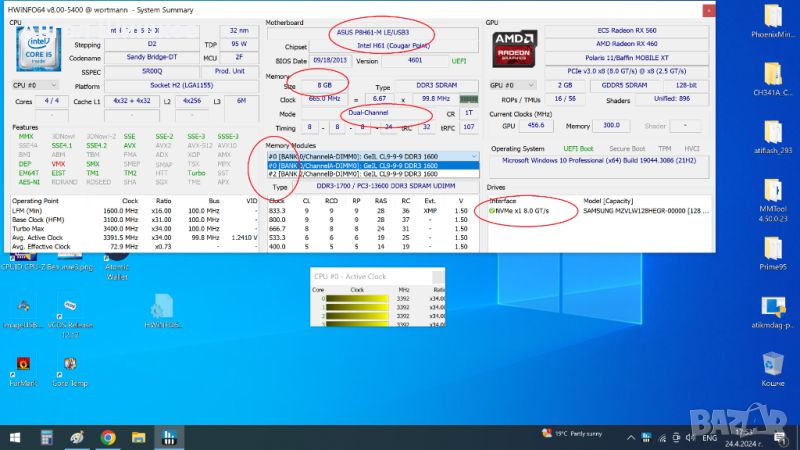Click the Turbo Max operating point row

(135, 229)
